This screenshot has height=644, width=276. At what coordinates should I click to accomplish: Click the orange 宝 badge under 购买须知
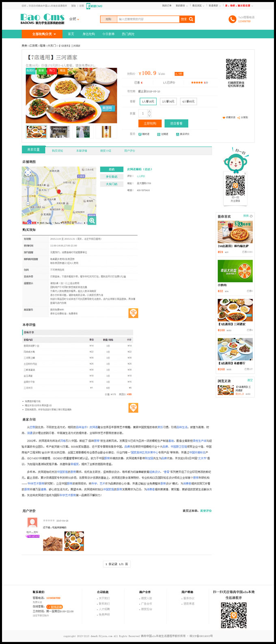pos(133,313)
